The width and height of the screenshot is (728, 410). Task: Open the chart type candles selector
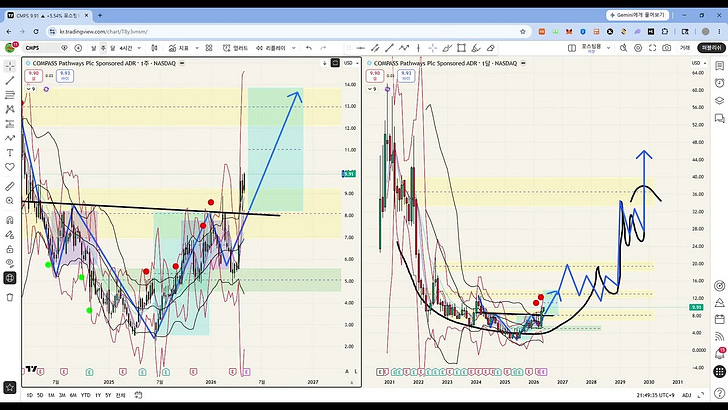pyautogui.click(x=155, y=48)
